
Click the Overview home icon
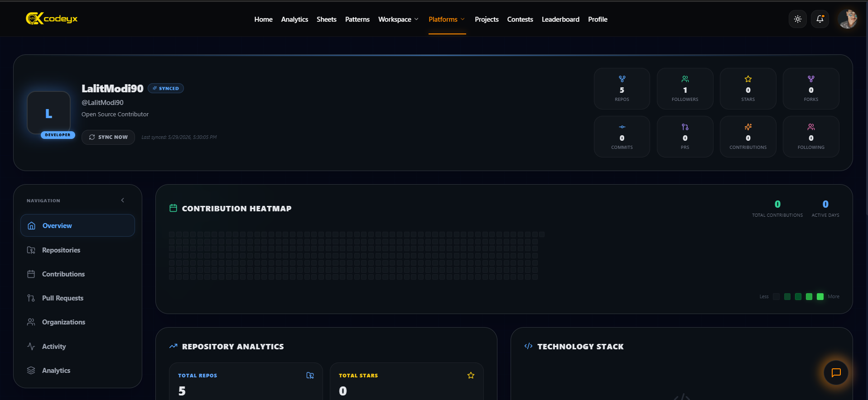point(31,225)
